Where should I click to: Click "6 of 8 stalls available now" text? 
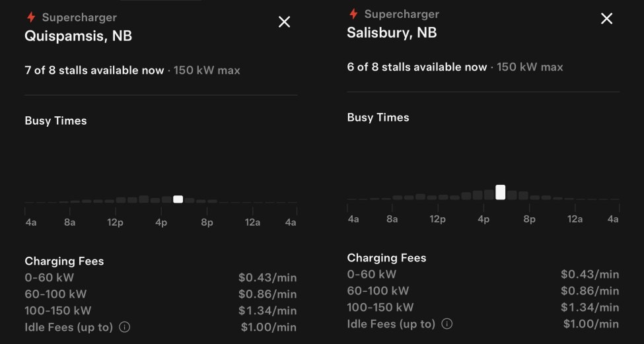pos(417,67)
